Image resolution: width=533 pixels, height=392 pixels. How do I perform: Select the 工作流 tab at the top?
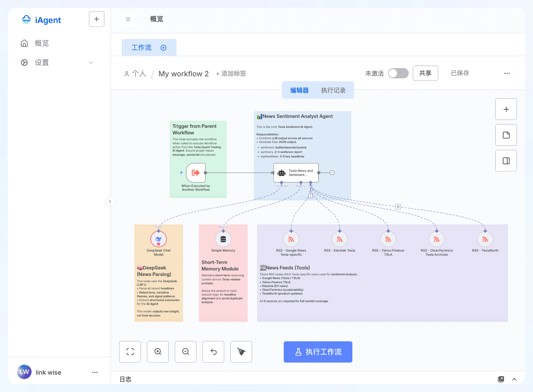141,47
